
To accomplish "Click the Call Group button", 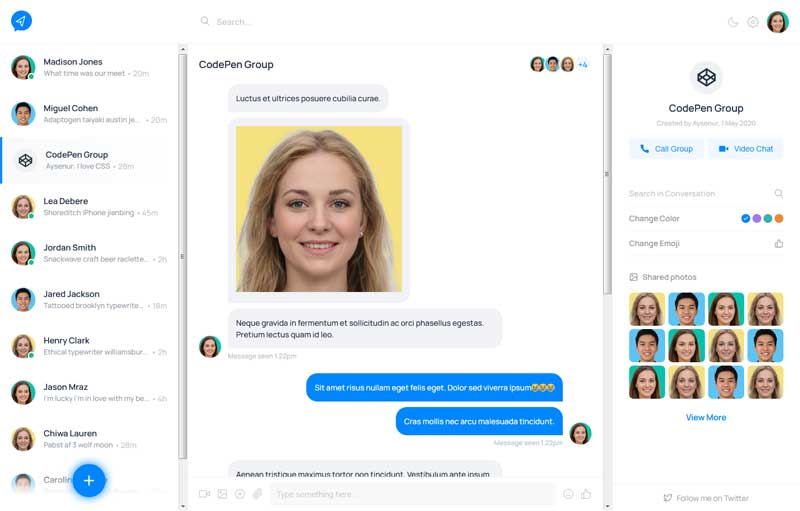I will pyautogui.click(x=666, y=149).
